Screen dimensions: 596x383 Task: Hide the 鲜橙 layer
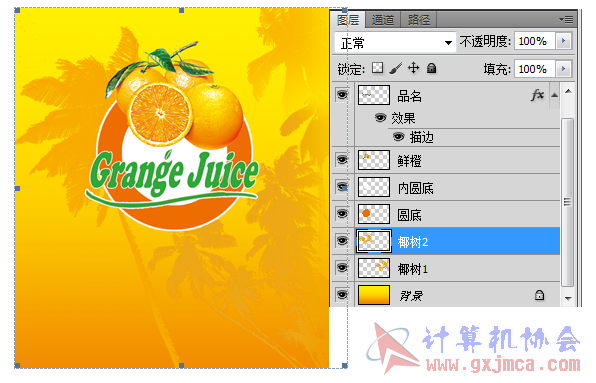pyautogui.click(x=342, y=160)
